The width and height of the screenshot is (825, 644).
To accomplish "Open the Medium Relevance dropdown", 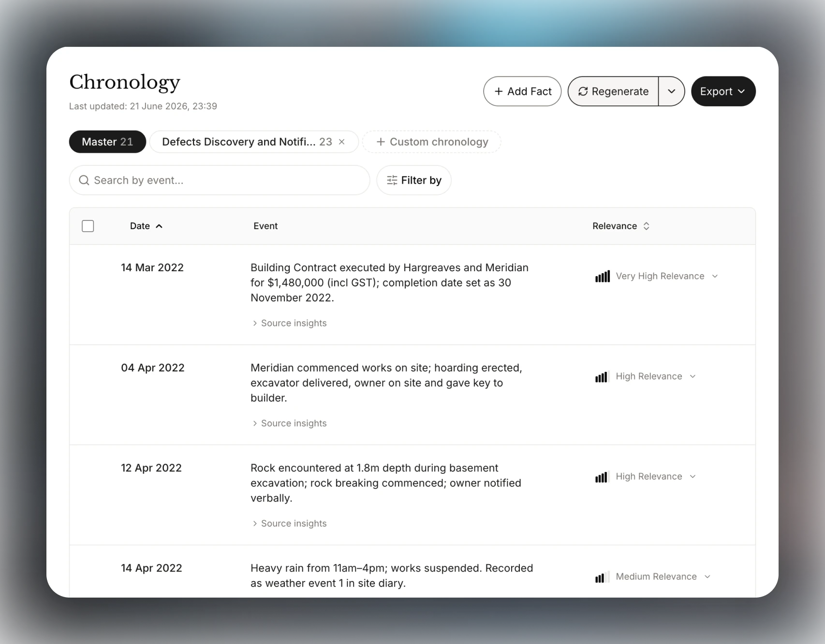I will pos(653,576).
